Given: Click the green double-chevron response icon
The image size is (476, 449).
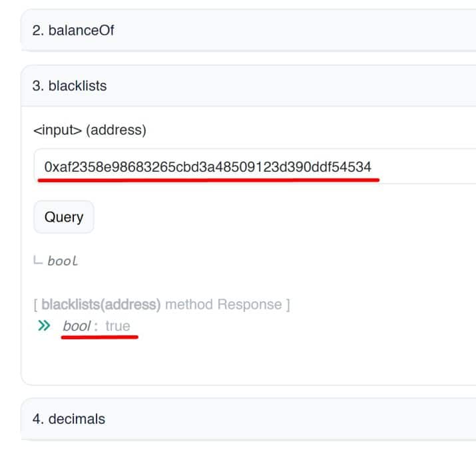Looking at the screenshot, I should pyautogui.click(x=44, y=325).
